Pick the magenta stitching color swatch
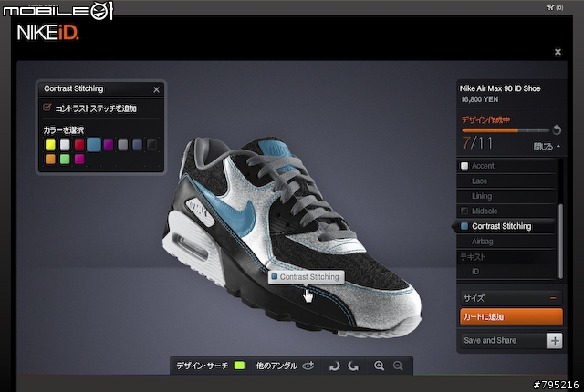The width and height of the screenshot is (584, 392). (79, 160)
